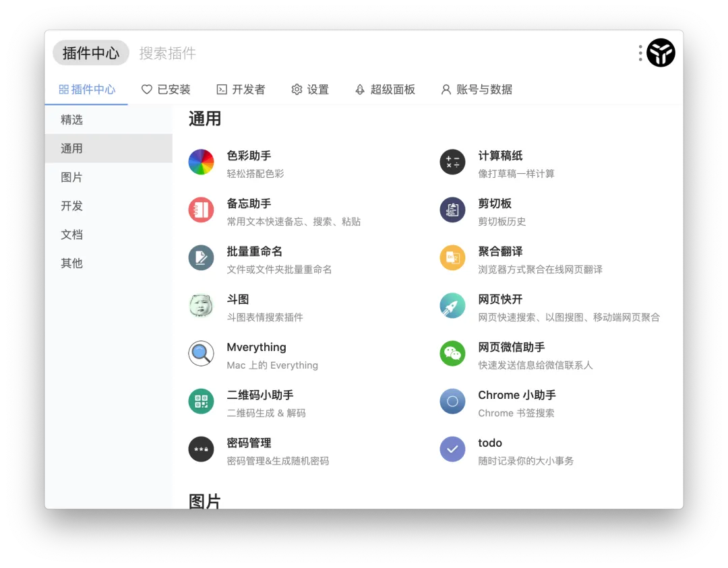Image resolution: width=728 pixels, height=568 pixels.
Task: Switch to the 超级面板 tab
Action: click(x=384, y=90)
